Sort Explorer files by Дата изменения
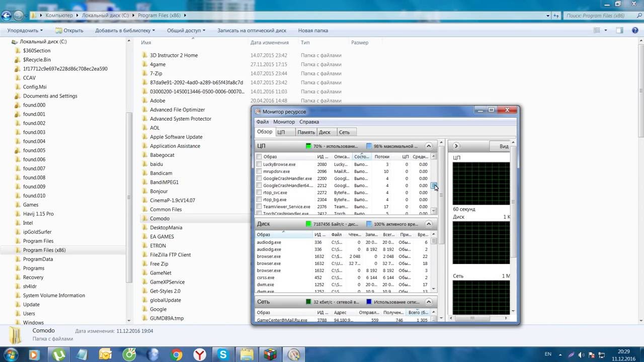 tap(269, 43)
